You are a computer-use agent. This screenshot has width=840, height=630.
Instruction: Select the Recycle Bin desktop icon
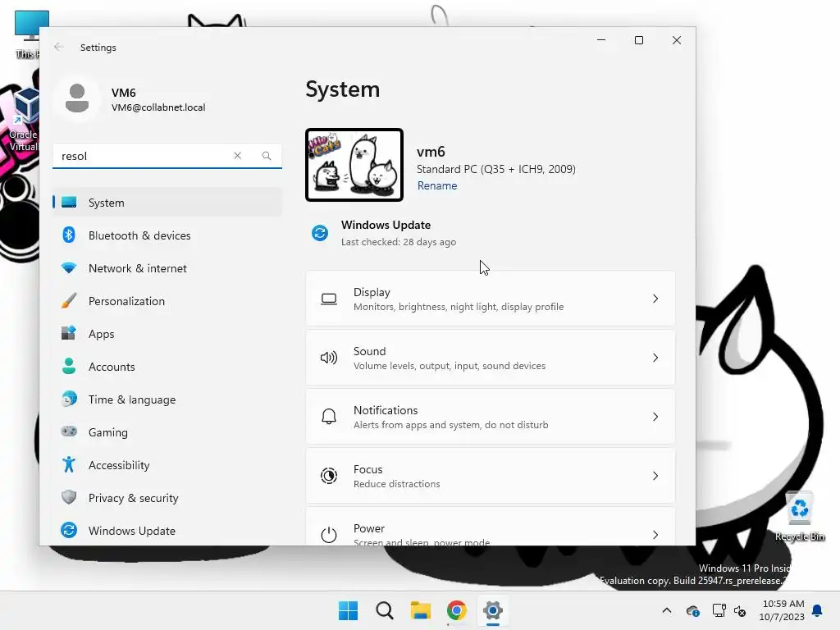(800, 517)
